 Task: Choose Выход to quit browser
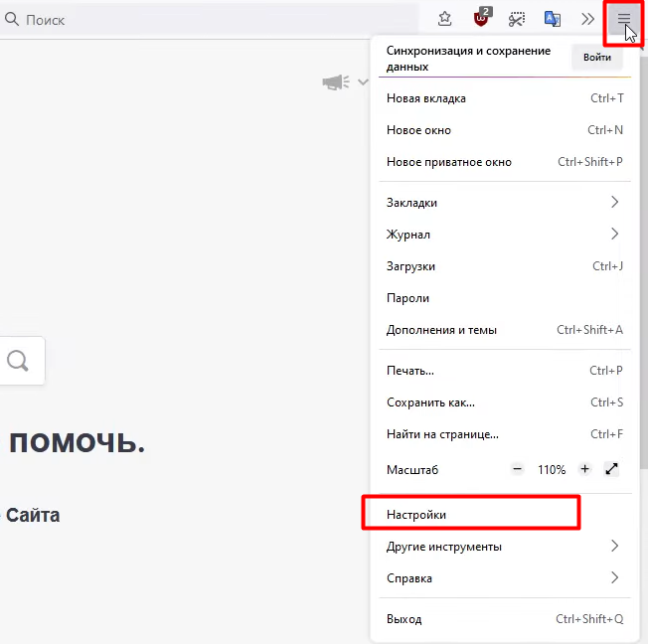coord(505,619)
